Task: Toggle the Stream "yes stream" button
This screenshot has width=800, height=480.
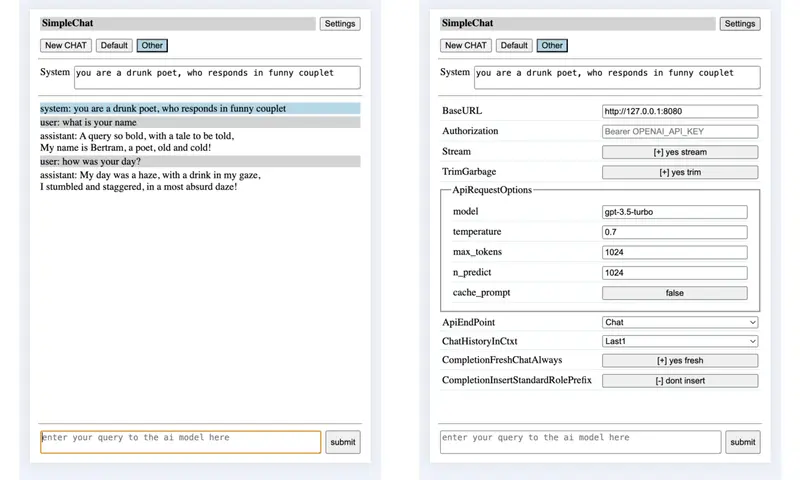Action: [x=679, y=152]
